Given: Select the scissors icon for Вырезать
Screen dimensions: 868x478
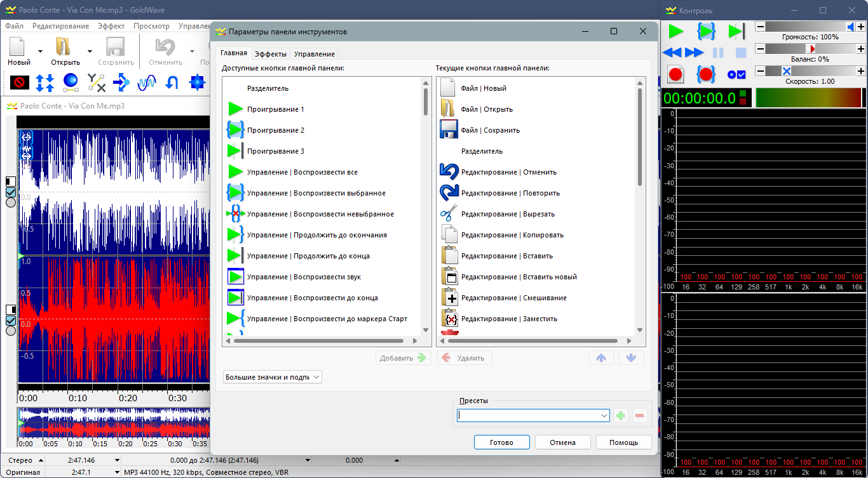Looking at the screenshot, I should point(449,214).
